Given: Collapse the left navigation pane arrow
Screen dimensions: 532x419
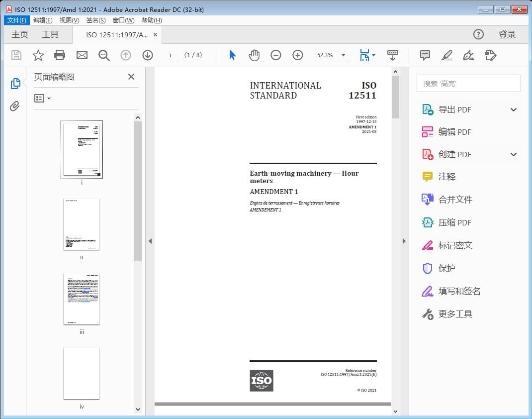Looking at the screenshot, I should (x=150, y=241).
